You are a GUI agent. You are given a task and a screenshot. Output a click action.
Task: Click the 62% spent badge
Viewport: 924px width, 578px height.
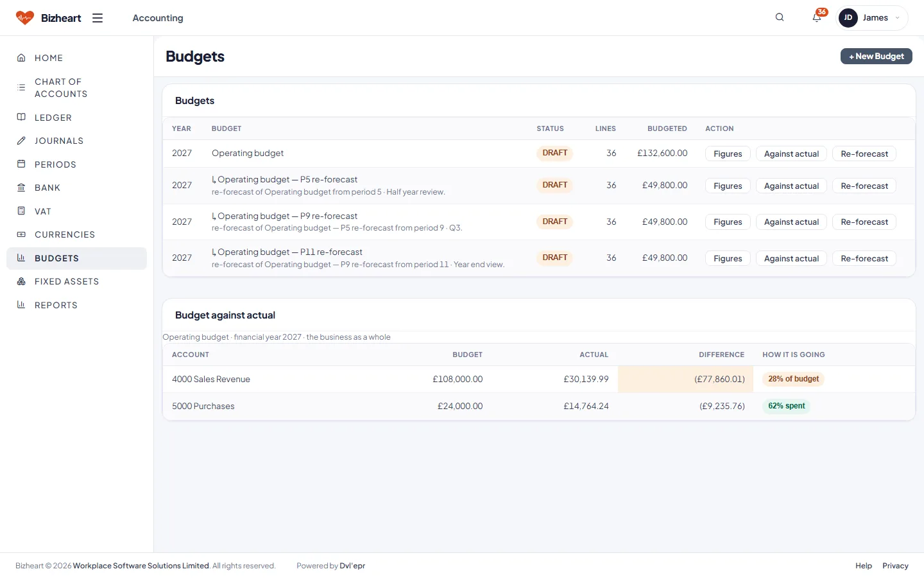click(x=786, y=406)
